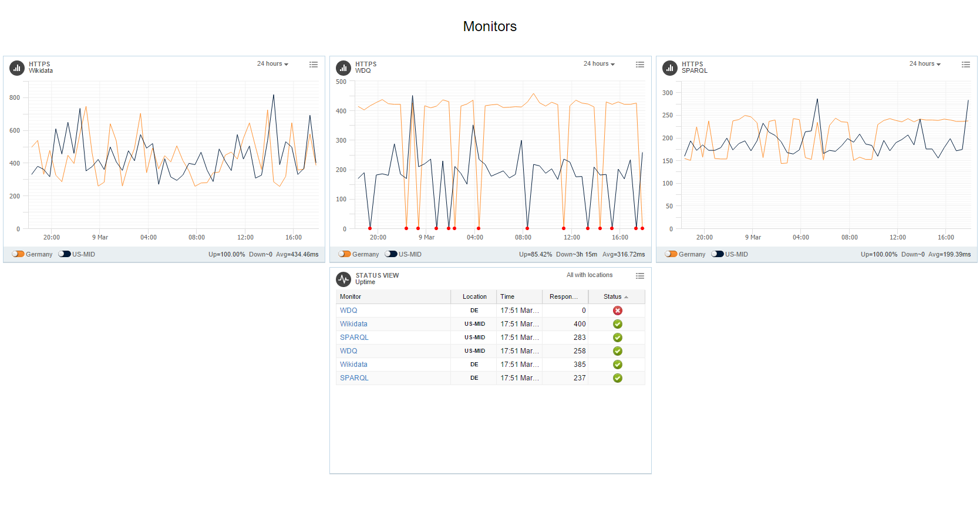
Task: Open the SPARQL panel list menu icon
Action: 966,65
